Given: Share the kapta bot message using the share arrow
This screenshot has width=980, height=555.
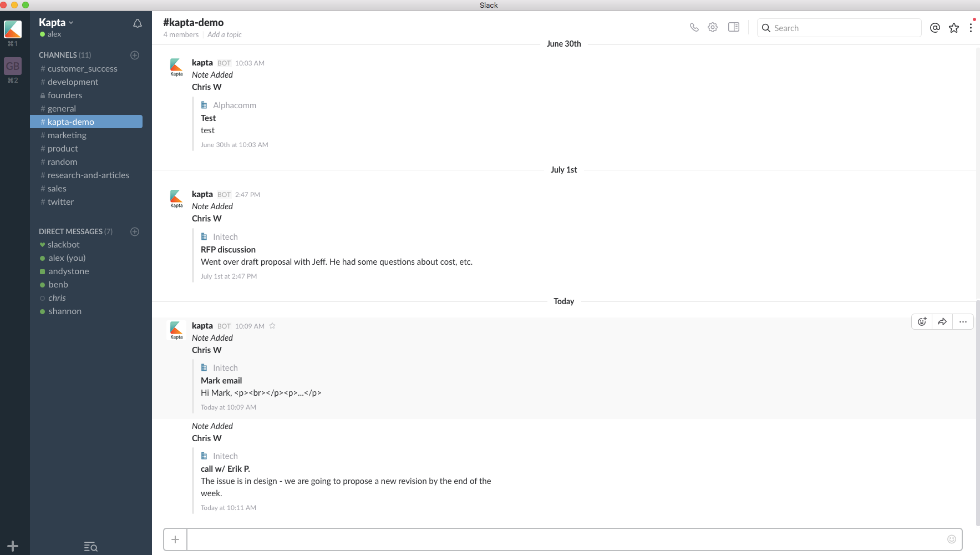Looking at the screenshot, I should (942, 321).
